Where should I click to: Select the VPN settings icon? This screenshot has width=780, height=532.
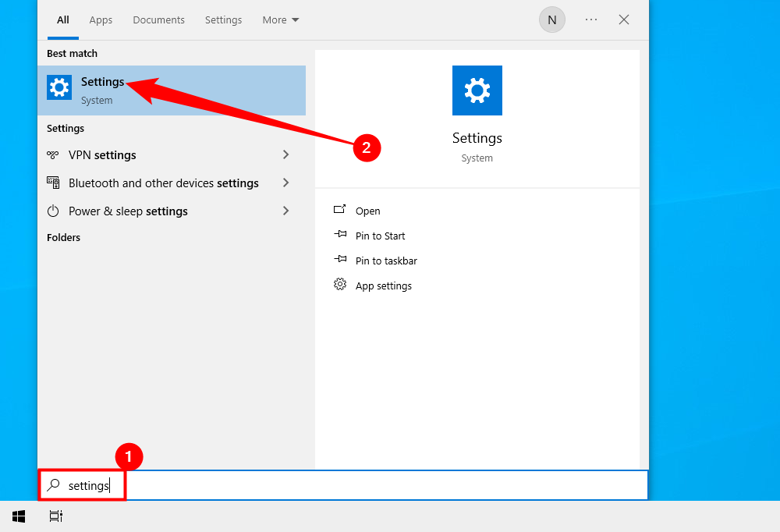pyautogui.click(x=52, y=154)
